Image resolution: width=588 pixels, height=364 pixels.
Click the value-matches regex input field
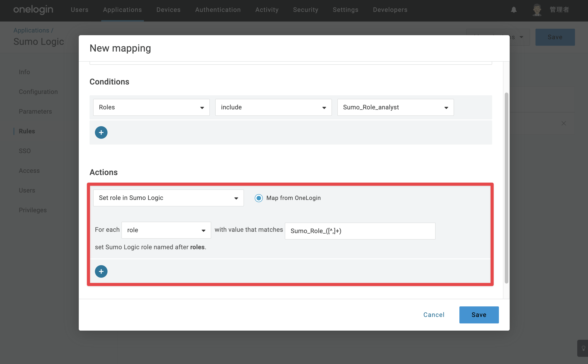click(360, 231)
